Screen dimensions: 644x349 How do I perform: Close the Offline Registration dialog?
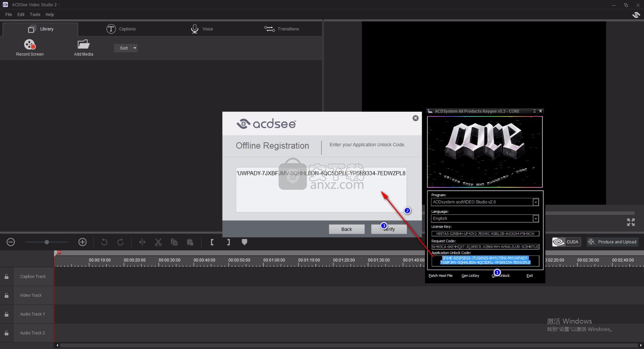tap(415, 118)
